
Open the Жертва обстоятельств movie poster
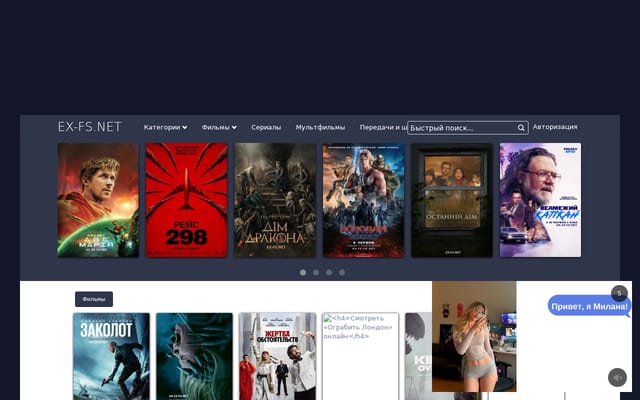coord(278,356)
